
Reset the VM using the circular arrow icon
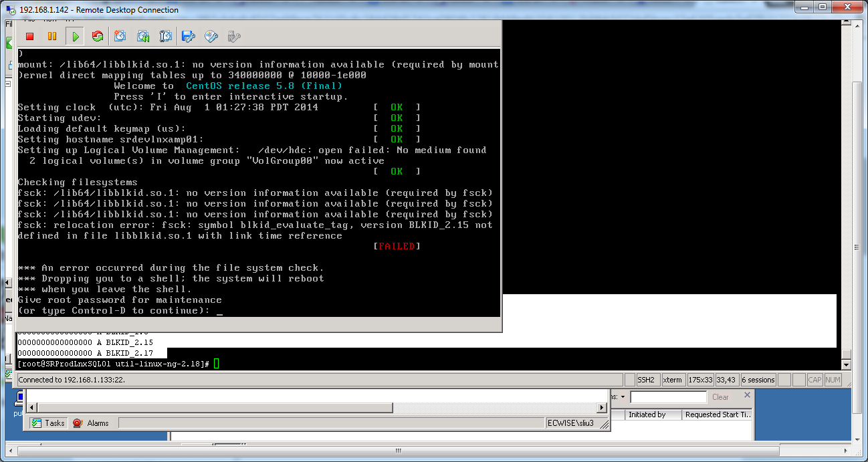coord(97,36)
